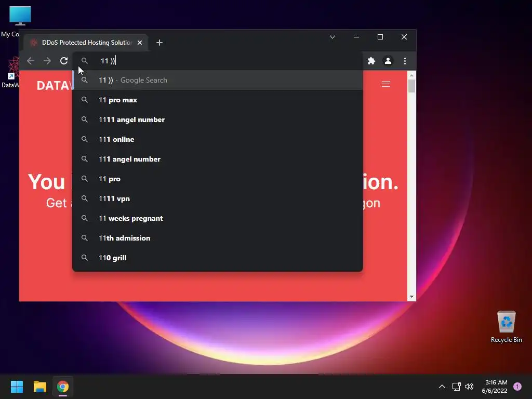Viewport: 532px width, 399px height.
Task: Click the page scrollbar up arrow
Action: [411, 75]
